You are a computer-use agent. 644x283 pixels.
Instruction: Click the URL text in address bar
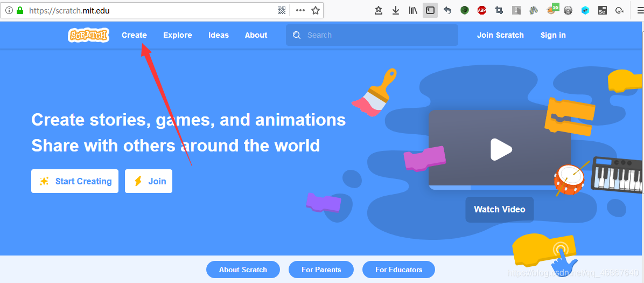(x=69, y=11)
